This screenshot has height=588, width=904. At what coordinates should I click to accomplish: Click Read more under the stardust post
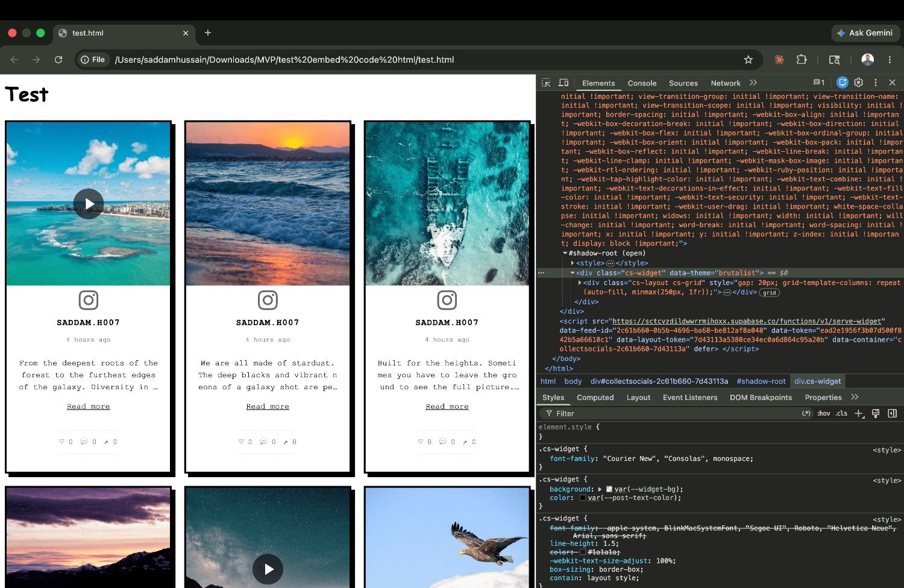click(x=268, y=407)
